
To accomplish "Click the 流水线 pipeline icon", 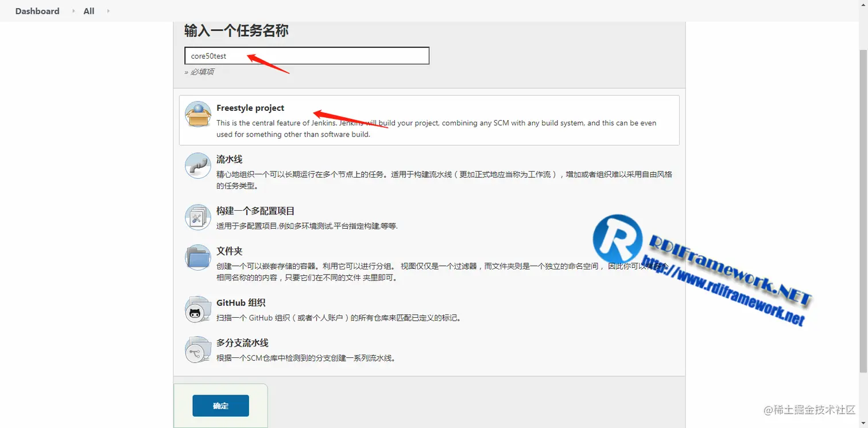I will [x=197, y=166].
